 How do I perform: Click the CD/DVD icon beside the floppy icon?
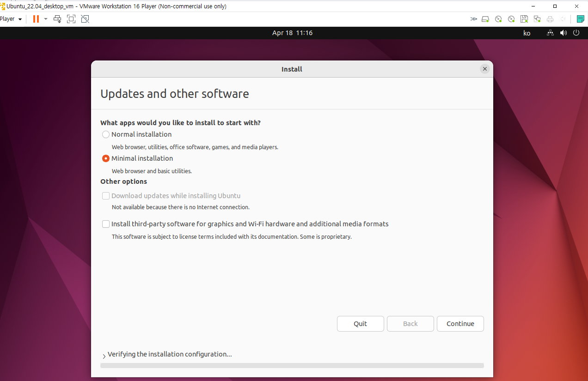(511, 19)
